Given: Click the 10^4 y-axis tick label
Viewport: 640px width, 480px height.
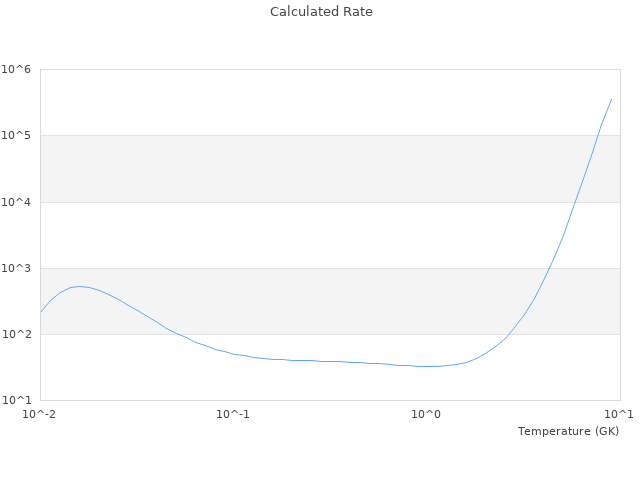Looking at the screenshot, I should (x=17, y=202).
